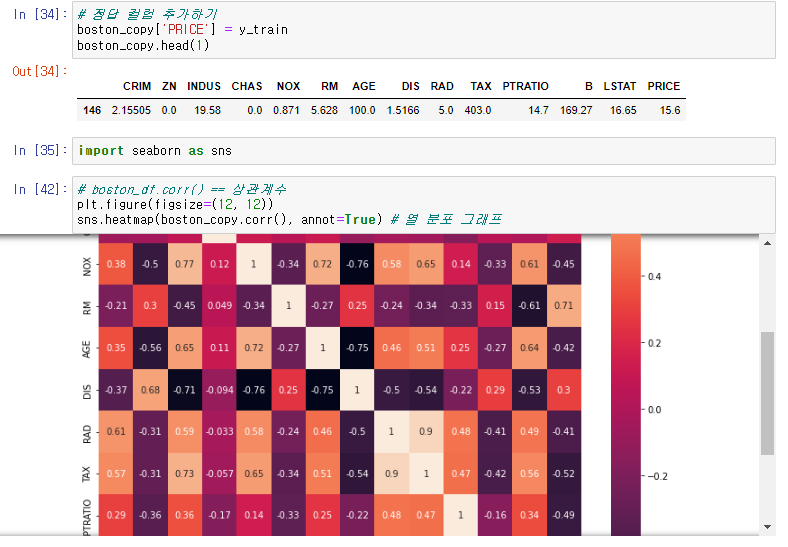This screenshot has height=547, width=788.
Task: Click the colorbar tick label '0.0'
Action: pos(654,410)
